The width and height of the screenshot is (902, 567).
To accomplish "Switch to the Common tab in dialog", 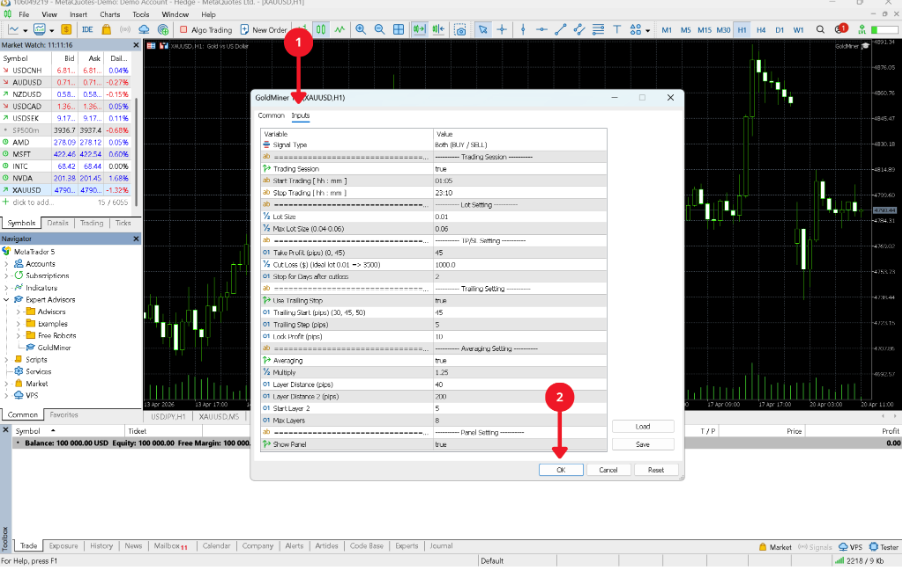I will point(271,116).
